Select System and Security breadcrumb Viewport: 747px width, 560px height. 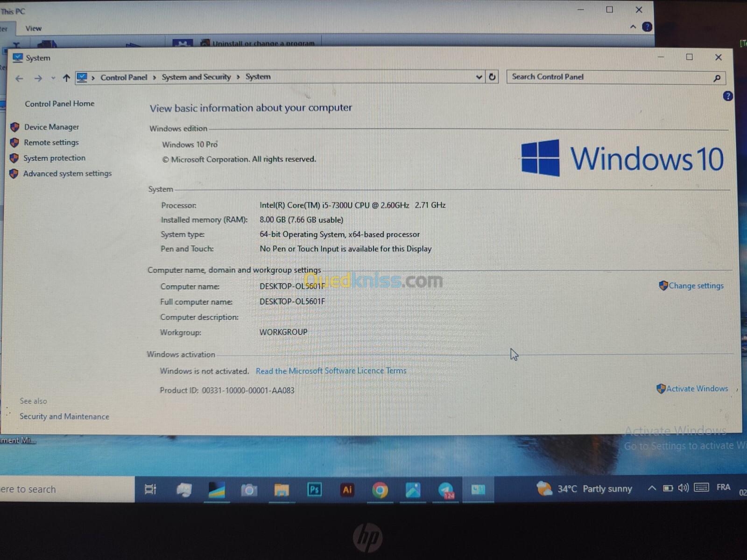[196, 77]
